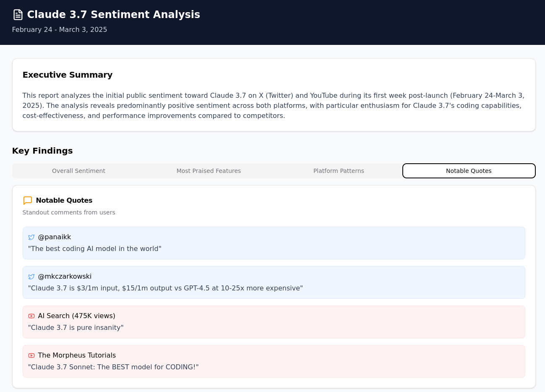Screen dimensions: 545x392
Task: Click the quote 'Claude 3.7 is pure insanity'
Action: [76, 328]
